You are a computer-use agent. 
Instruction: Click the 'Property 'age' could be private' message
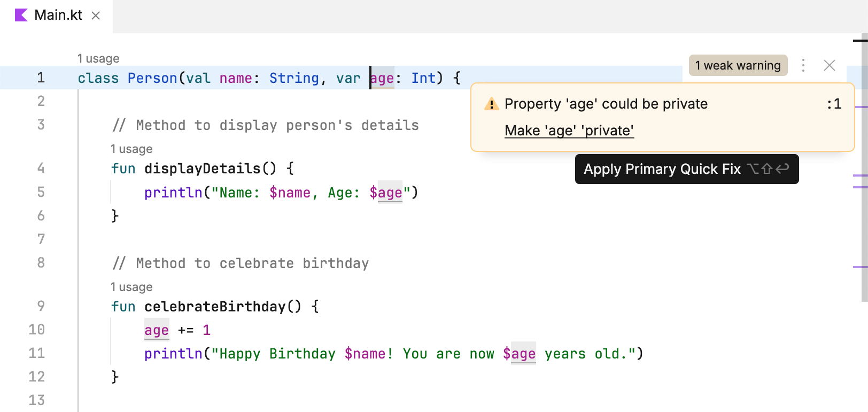[606, 104]
